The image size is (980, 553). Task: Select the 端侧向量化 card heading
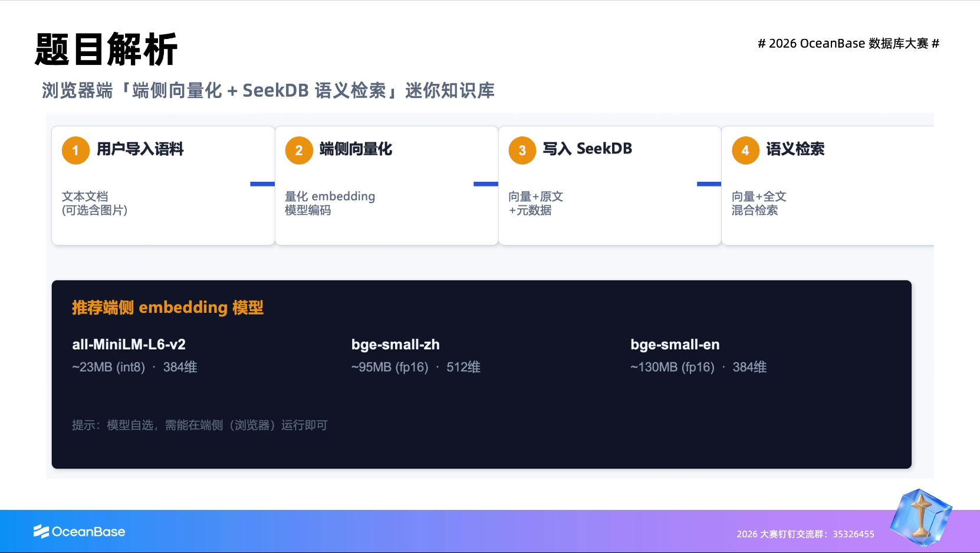coord(356,149)
